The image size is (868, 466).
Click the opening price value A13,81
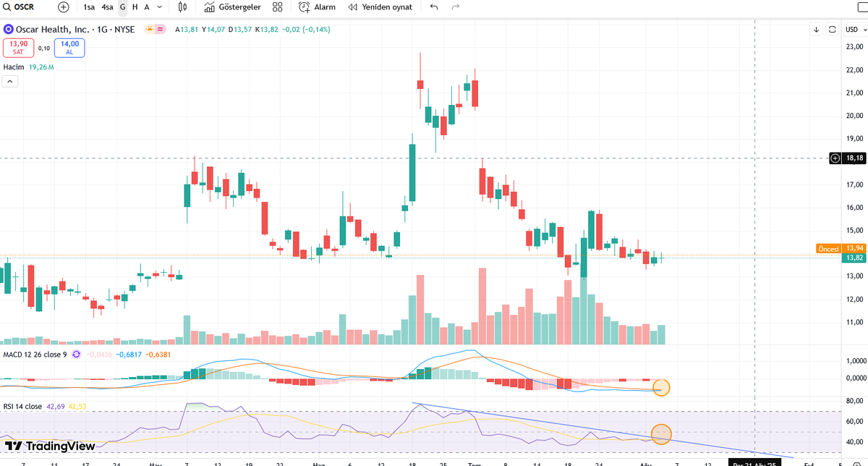click(x=187, y=30)
